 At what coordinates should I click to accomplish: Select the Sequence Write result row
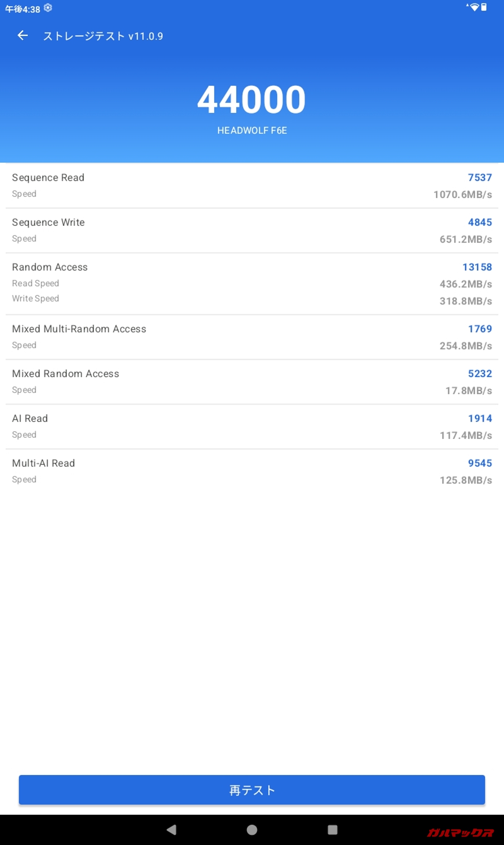click(x=252, y=231)
